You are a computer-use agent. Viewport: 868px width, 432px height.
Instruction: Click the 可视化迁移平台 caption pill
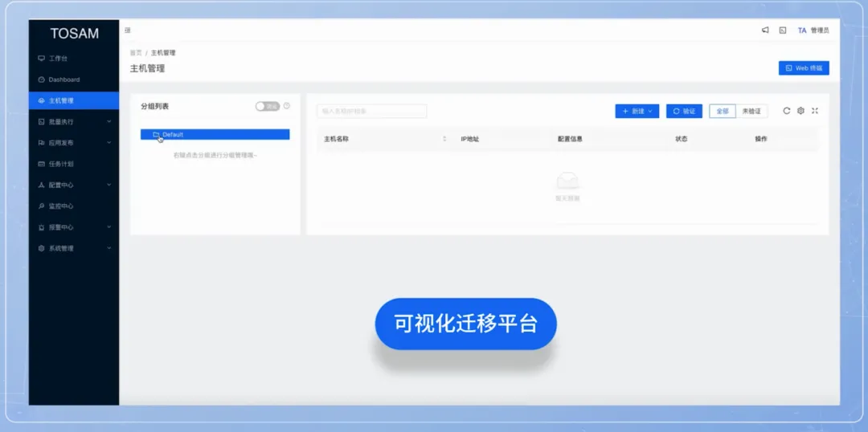click(466, 324)
